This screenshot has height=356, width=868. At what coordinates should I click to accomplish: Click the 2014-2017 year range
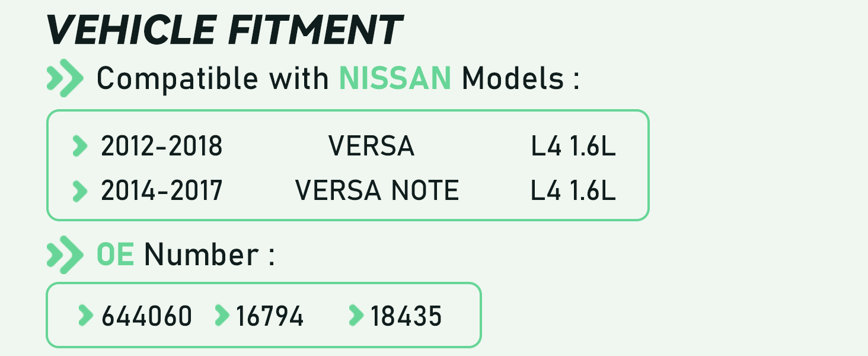162,191
